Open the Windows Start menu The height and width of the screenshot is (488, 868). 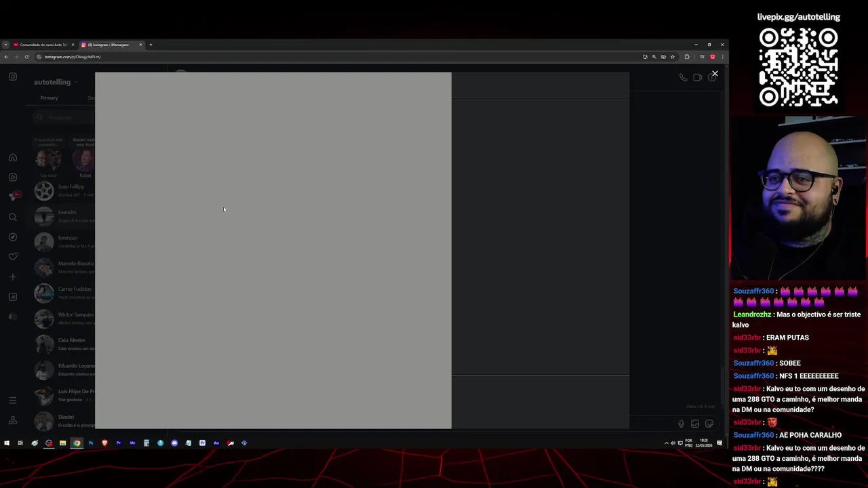pyautogui.click(x=7, y=443)
